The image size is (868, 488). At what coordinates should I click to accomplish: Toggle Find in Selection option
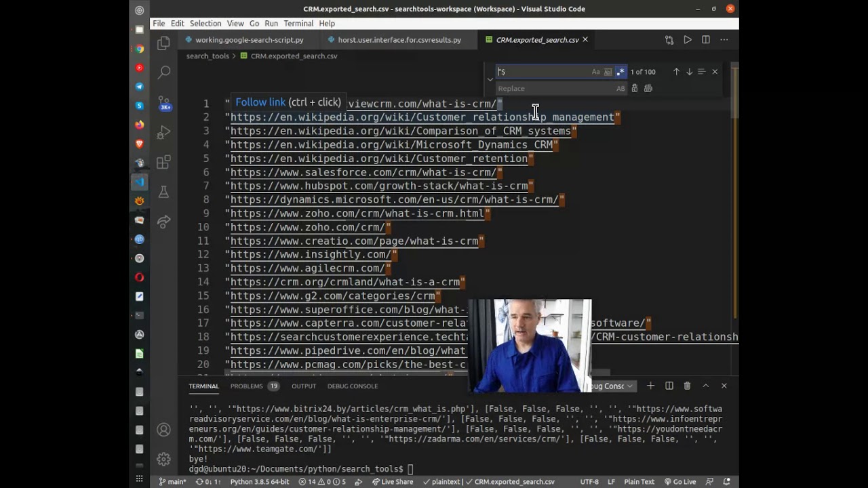(702, 72)
